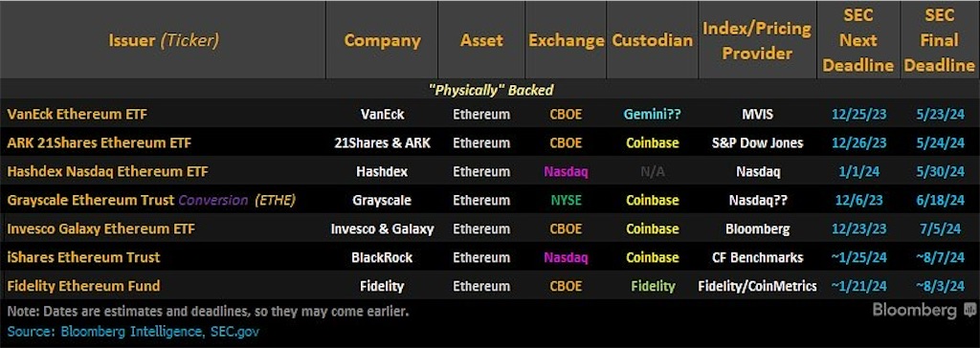This screenshot has width=980, height=348.
Task: Open Grayscale Ethereum Trust Conversion entry
Action: (151, 201)
